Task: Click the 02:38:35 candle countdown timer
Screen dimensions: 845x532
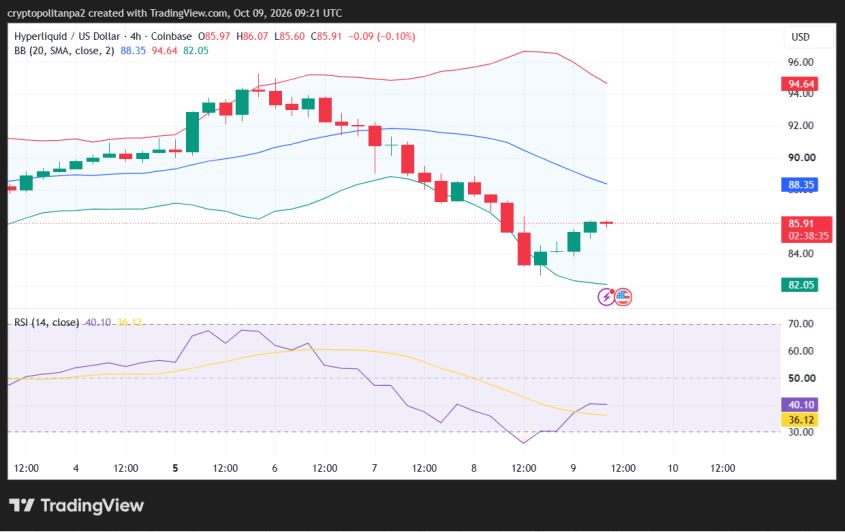Action: 808,236
